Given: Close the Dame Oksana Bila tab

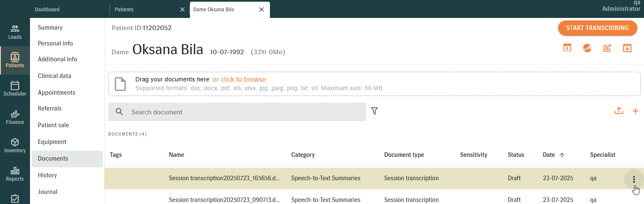Looking at the screenshot, I should [x=262, y=10].
